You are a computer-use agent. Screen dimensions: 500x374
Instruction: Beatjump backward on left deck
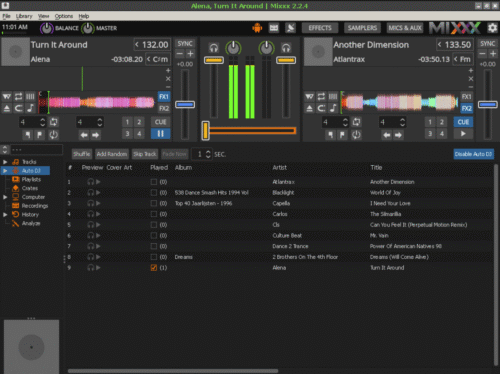tap(84, 135)
